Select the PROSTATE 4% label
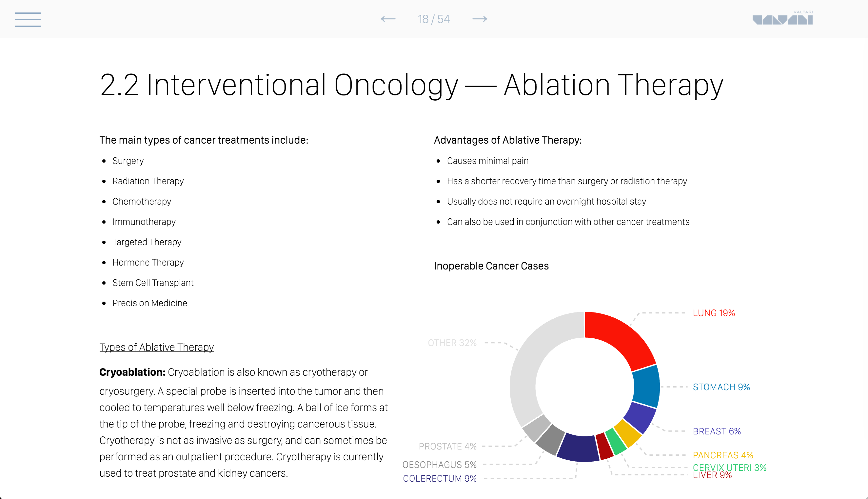This screenshot has height=499, width=868. tap(447, 446)
